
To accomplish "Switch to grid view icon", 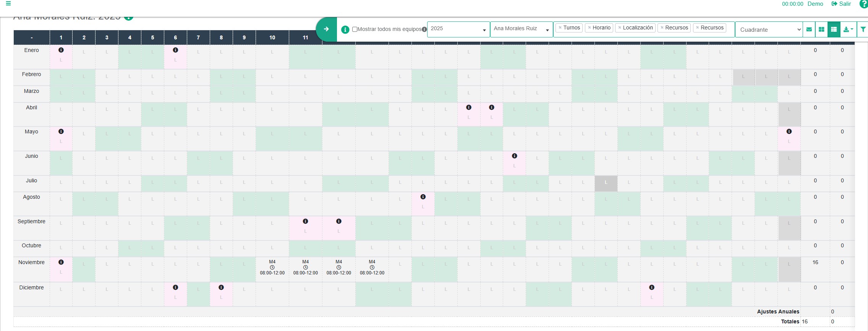I will [x=821, y=29].
